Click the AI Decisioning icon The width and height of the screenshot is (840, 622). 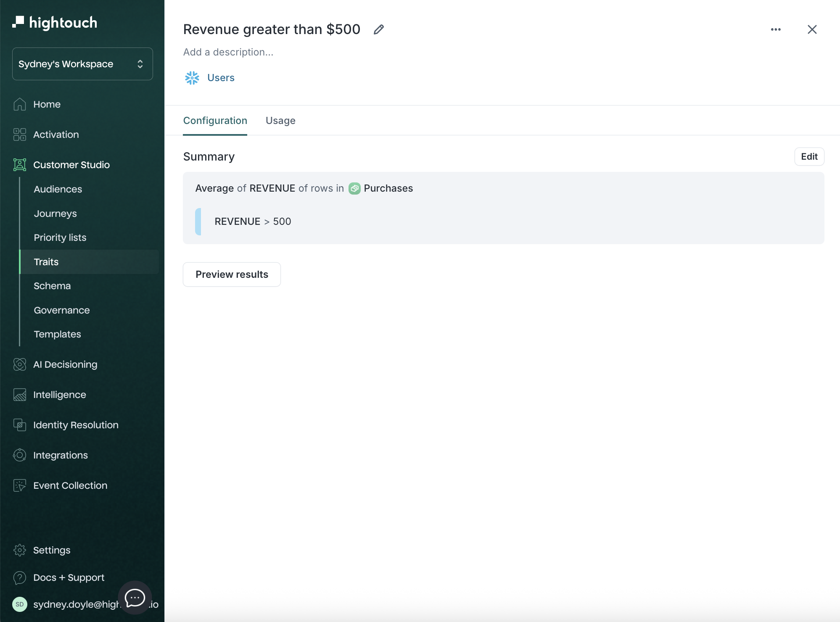pyautogui.click(x=20, y=364)
